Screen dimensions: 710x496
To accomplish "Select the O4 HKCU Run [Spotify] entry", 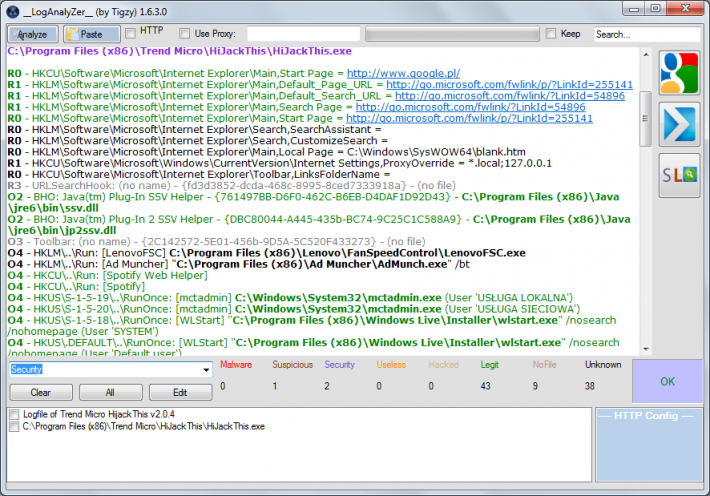I will pos(77,287).
